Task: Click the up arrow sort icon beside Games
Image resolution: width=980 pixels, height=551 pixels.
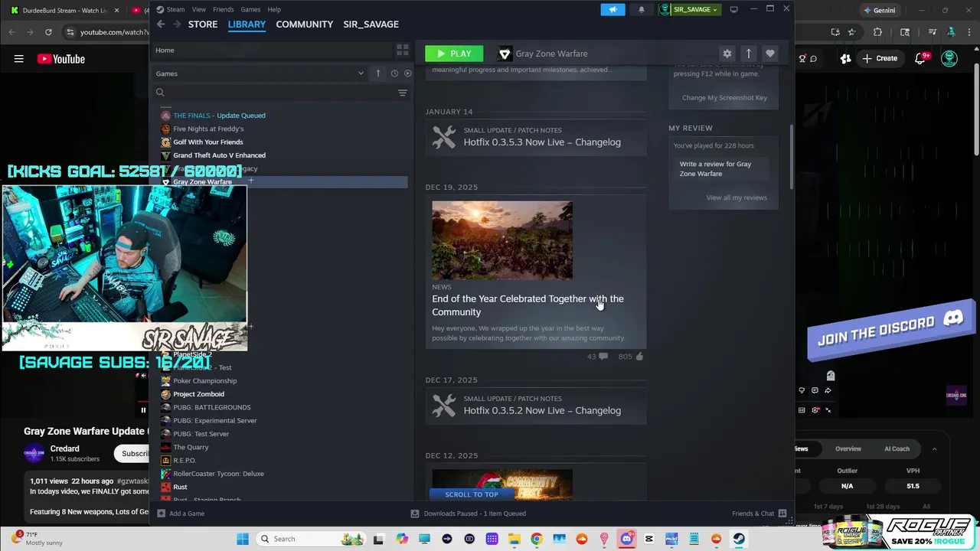Action: 377,73
